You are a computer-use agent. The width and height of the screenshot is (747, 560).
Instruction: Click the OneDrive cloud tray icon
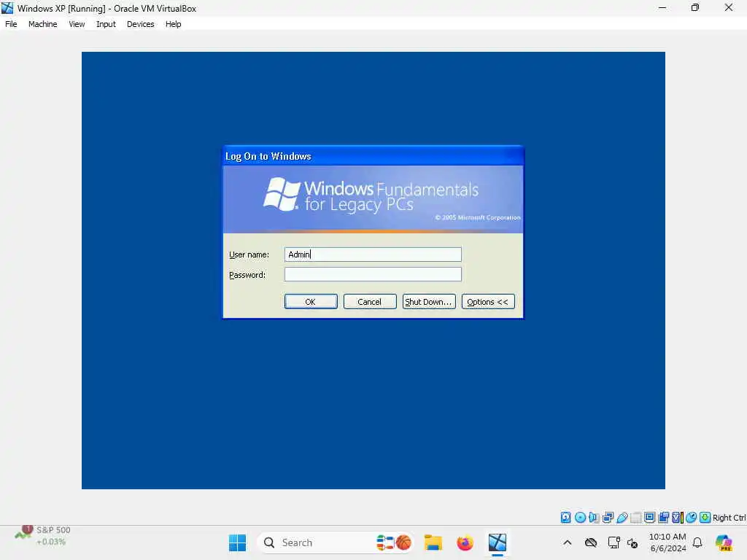click(x=591, y=542)
